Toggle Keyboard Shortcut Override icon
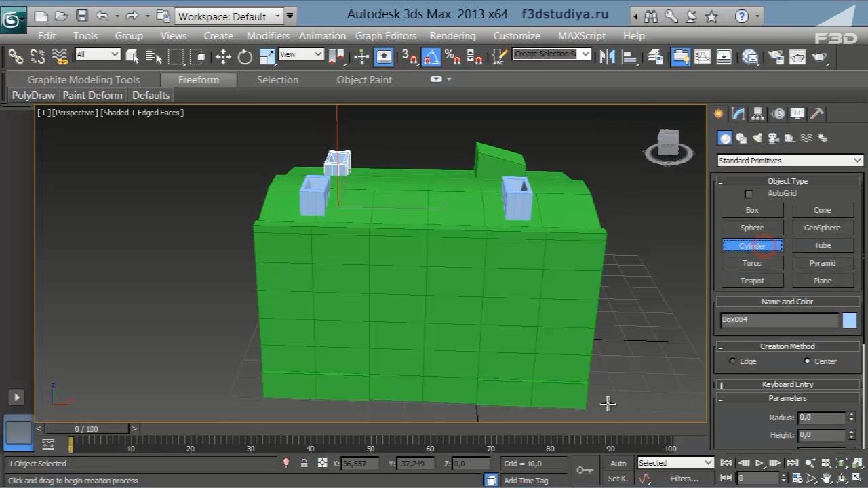 coord(384,57)
